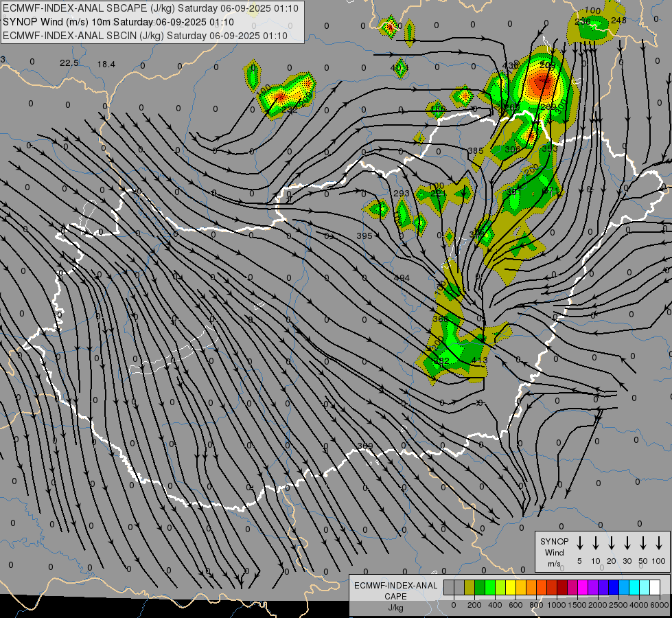
Task: Click the 6000 tick label on CAPE scale
Action: coord(660,605)
